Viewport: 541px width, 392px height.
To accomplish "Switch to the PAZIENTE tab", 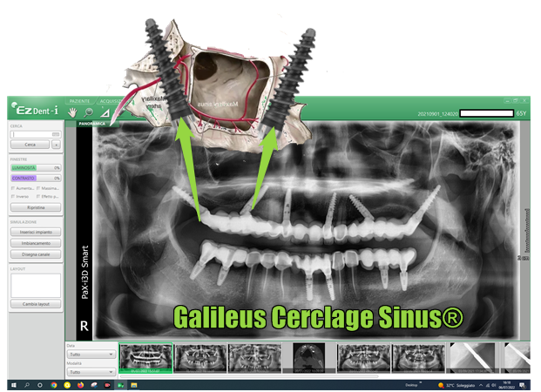I will (x=79, y=101).
